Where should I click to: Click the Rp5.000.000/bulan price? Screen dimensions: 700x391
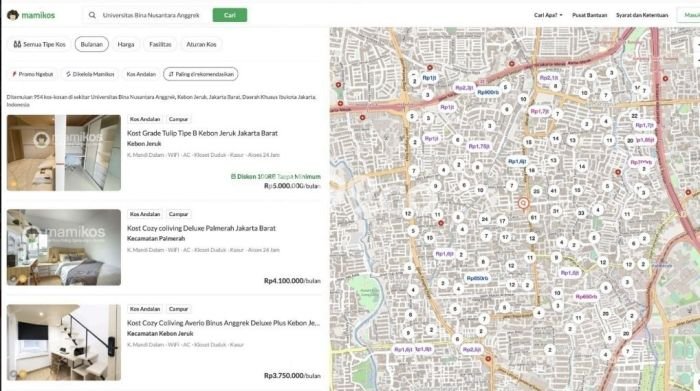pyautogui.click(x=292, y=186)
